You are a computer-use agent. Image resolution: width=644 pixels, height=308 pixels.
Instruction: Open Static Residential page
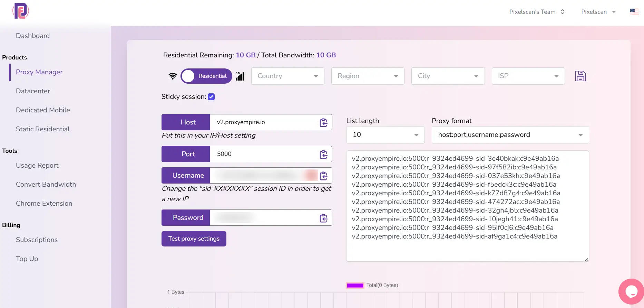(43, 129)
